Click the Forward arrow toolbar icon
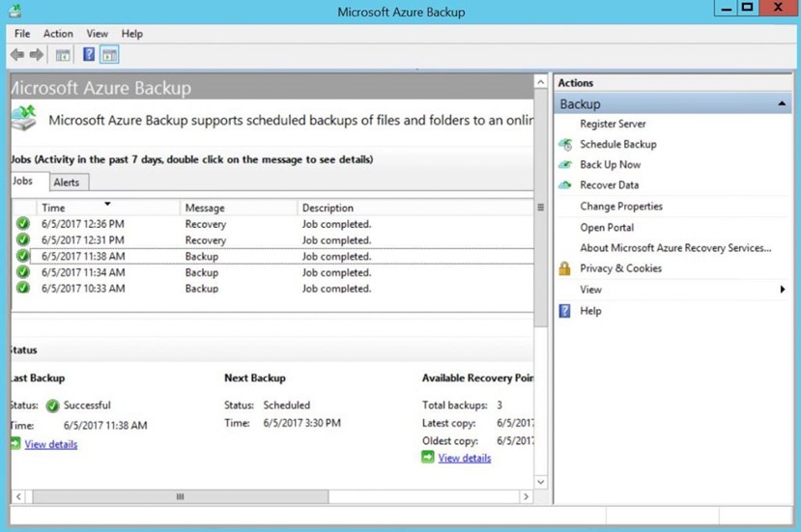Screen dimensions: 801x532 (x=37, y=55)
